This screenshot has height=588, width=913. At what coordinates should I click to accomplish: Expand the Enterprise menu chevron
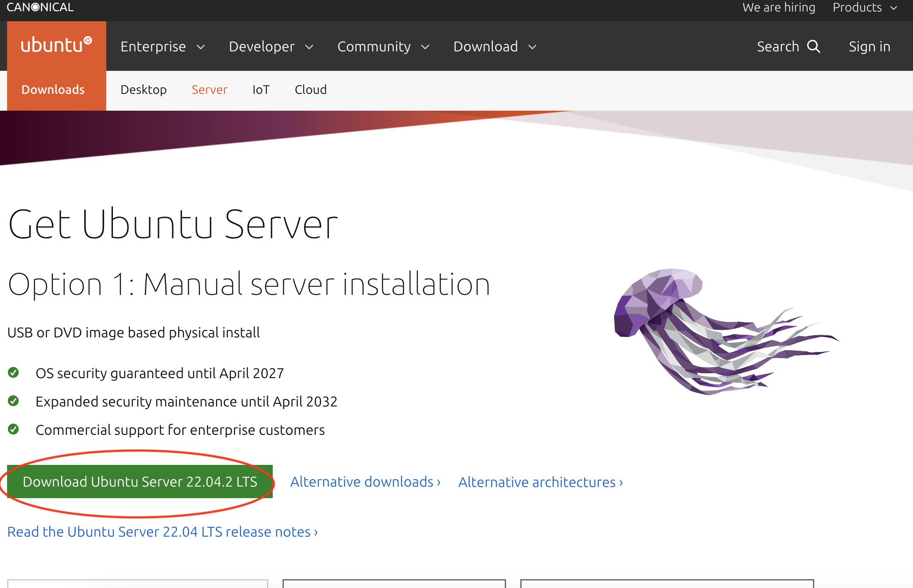click(x=201, y=47)
